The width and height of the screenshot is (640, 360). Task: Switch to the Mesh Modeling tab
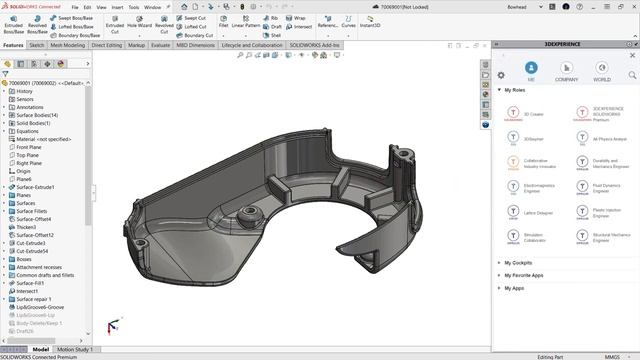[x=68, y=45]
